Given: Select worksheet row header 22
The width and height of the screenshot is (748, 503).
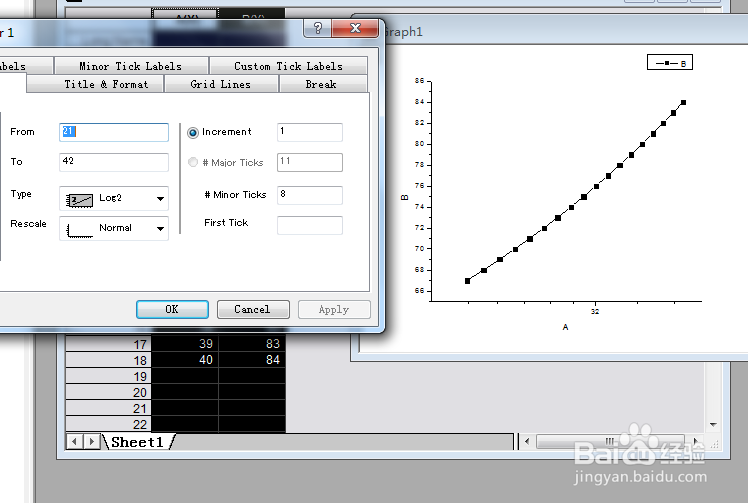Looking at the screenshot, I should pyautogui.click(x=108, y=424).
